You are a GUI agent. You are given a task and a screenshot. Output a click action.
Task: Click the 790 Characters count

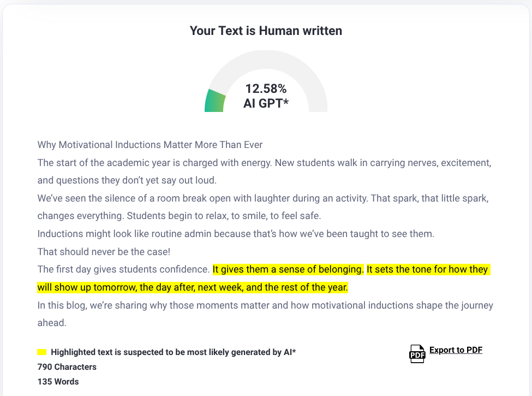[x=67, y=367]
